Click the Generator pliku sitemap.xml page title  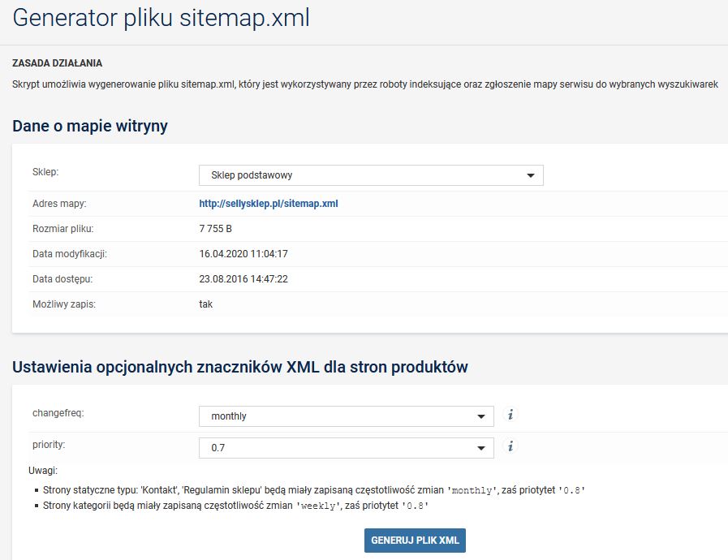pos(161,19)
